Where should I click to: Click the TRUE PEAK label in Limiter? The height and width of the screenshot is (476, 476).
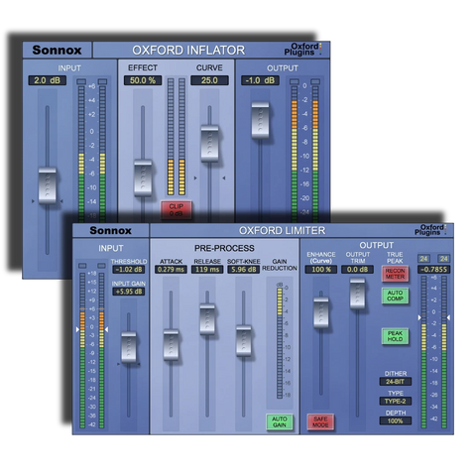point(395,258)
